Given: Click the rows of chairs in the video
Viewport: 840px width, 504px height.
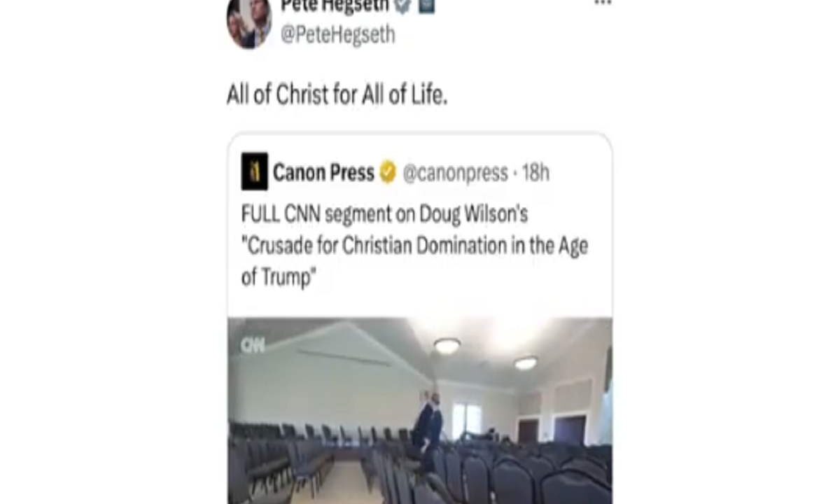Looking at the screenshot, I should [420, 465].
